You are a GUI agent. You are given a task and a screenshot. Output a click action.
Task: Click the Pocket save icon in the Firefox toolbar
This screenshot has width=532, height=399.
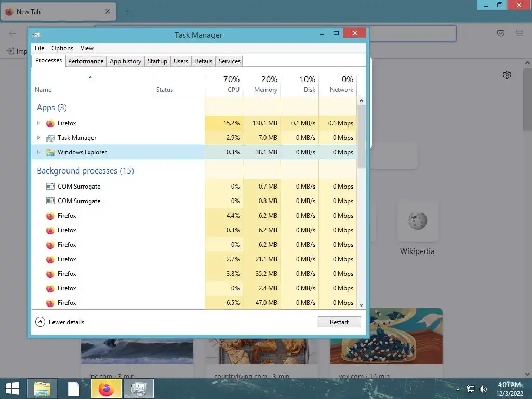pyautogui.click(x=501, y=33)
